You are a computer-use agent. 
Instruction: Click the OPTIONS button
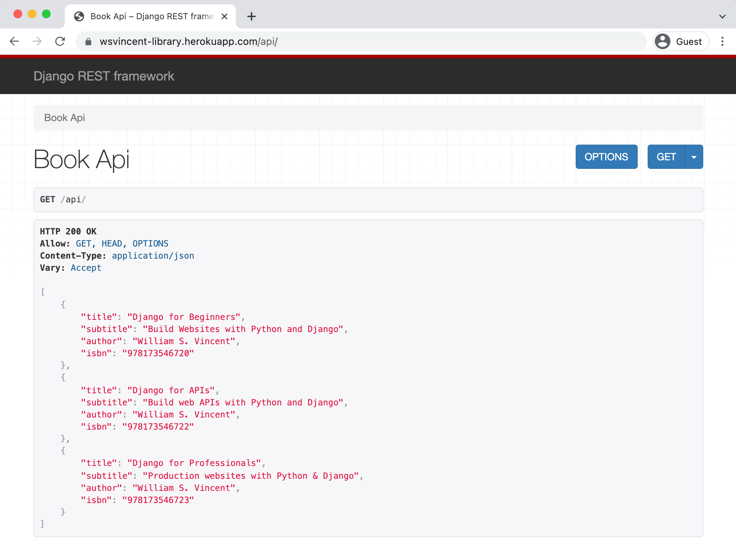pyautogui.click(x=606, y=157)
